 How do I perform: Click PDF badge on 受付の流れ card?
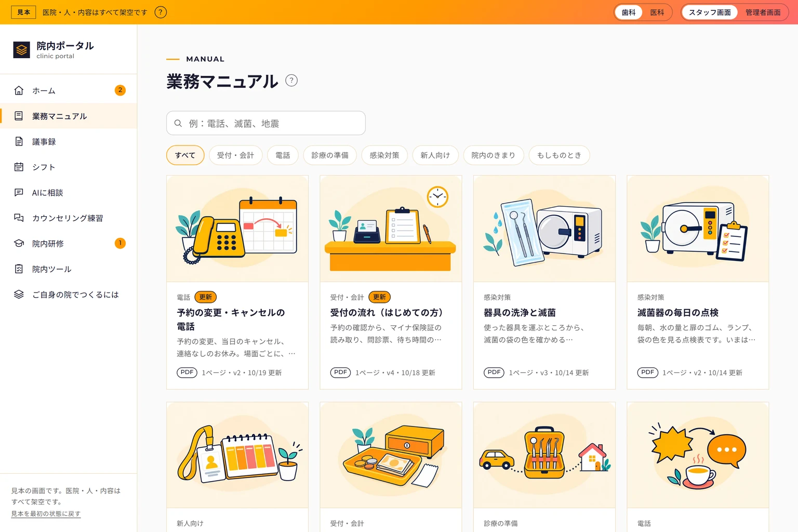[x=340, y=373]
